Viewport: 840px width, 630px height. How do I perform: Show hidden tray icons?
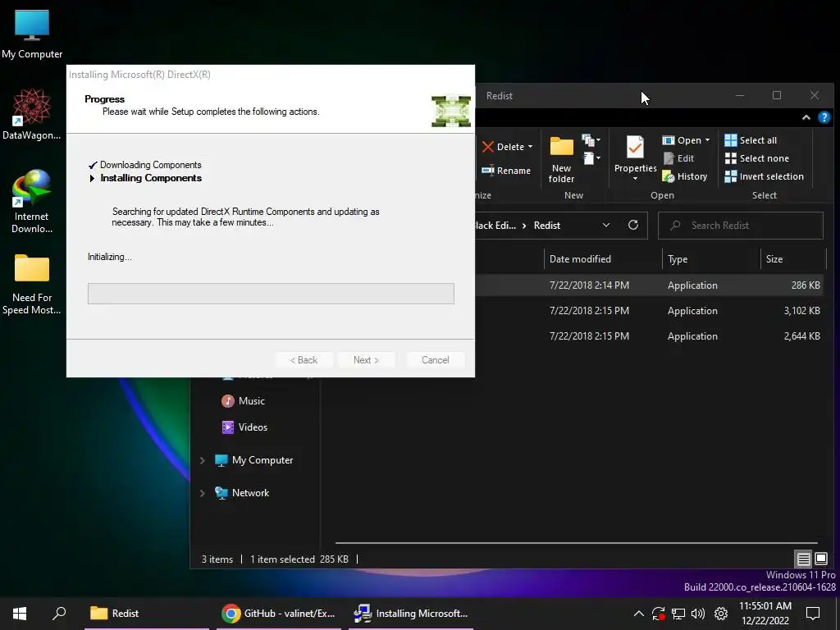click(638, 614)
